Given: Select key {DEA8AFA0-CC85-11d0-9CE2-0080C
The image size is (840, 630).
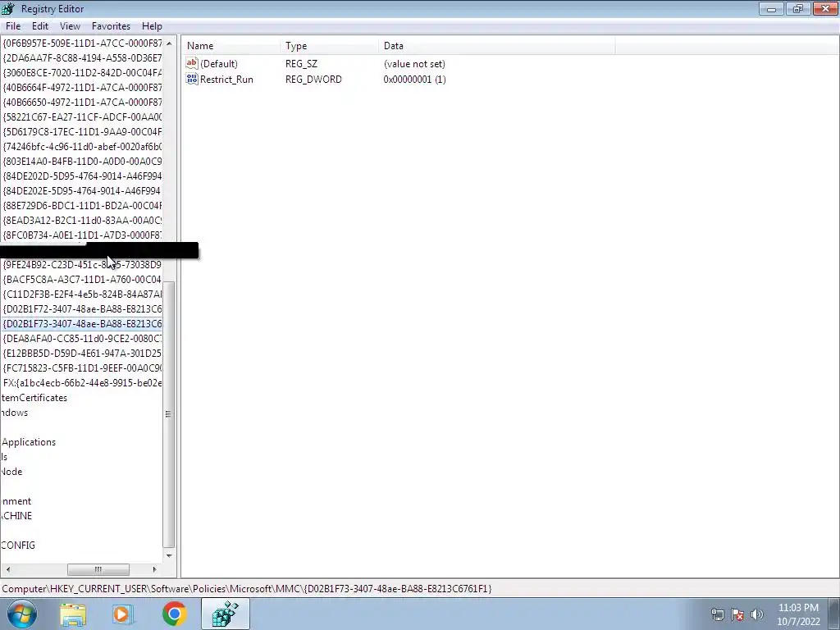Looking at the screenshot, I should pyautogui.click(x=82, y=339).
